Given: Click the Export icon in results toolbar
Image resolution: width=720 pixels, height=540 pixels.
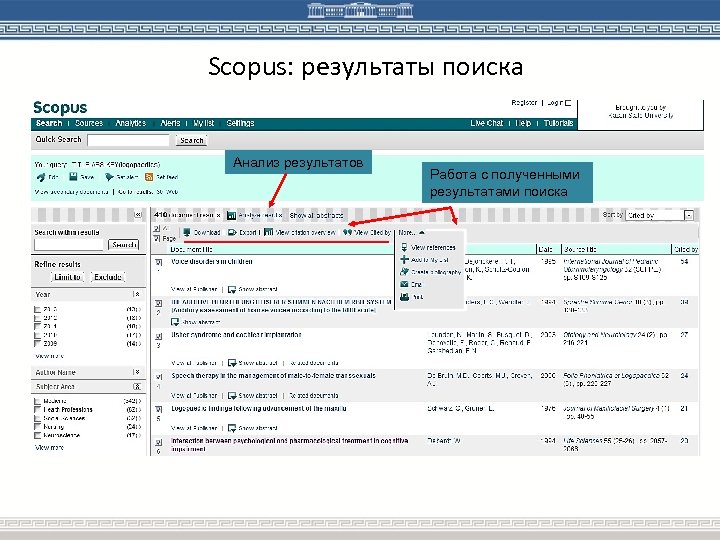Looking at the screenshot, I should [x=233, y=232].
